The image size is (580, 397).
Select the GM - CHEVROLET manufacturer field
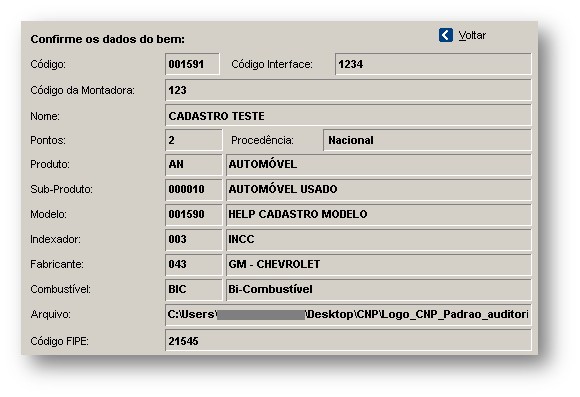379,265
